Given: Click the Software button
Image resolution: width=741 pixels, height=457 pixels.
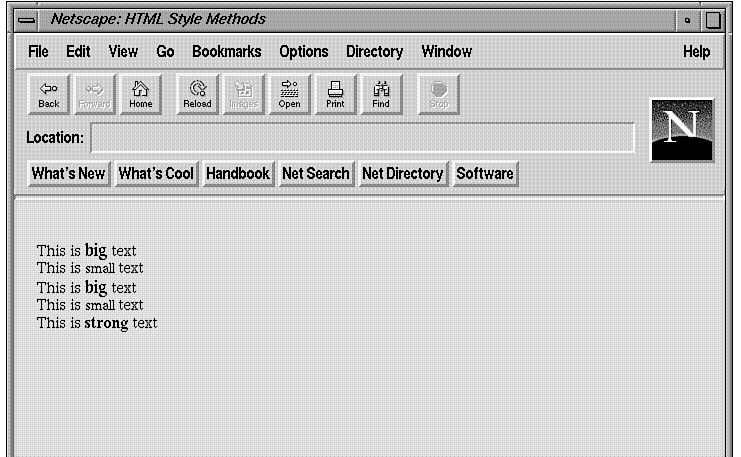Looking at the screenshot, I should [484, 174].
